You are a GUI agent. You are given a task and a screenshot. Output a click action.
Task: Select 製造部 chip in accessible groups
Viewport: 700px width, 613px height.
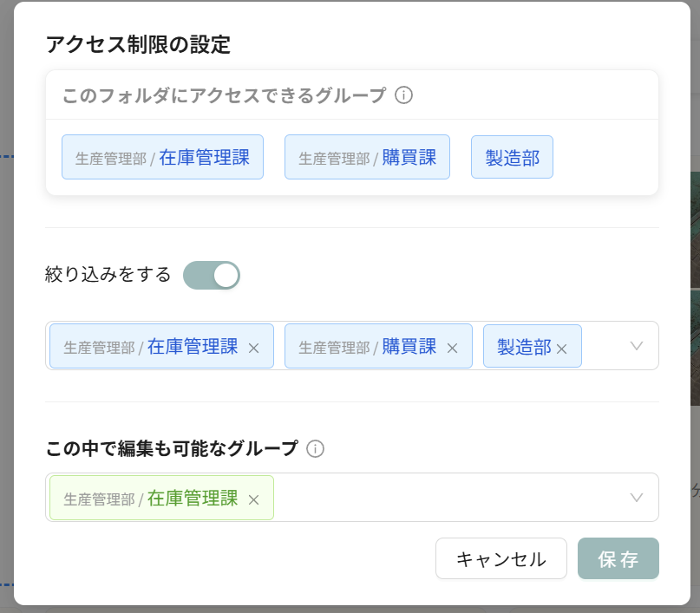point(512,157)
